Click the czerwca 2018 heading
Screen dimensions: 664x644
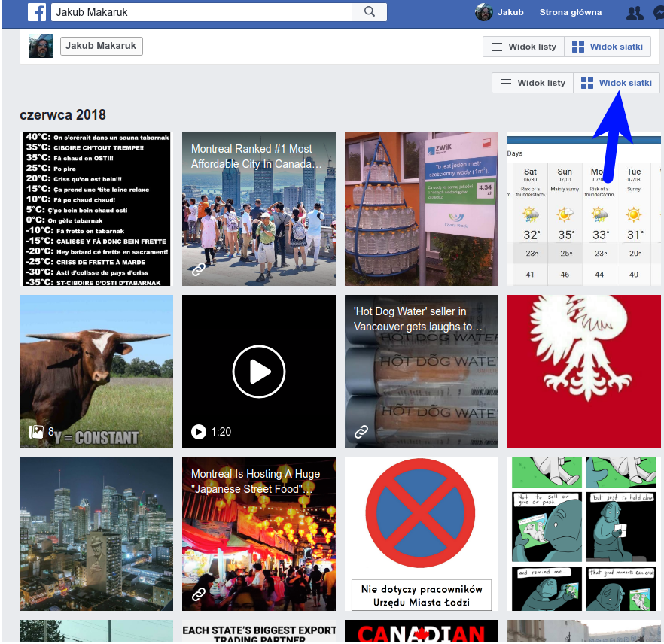click(62, 114)
